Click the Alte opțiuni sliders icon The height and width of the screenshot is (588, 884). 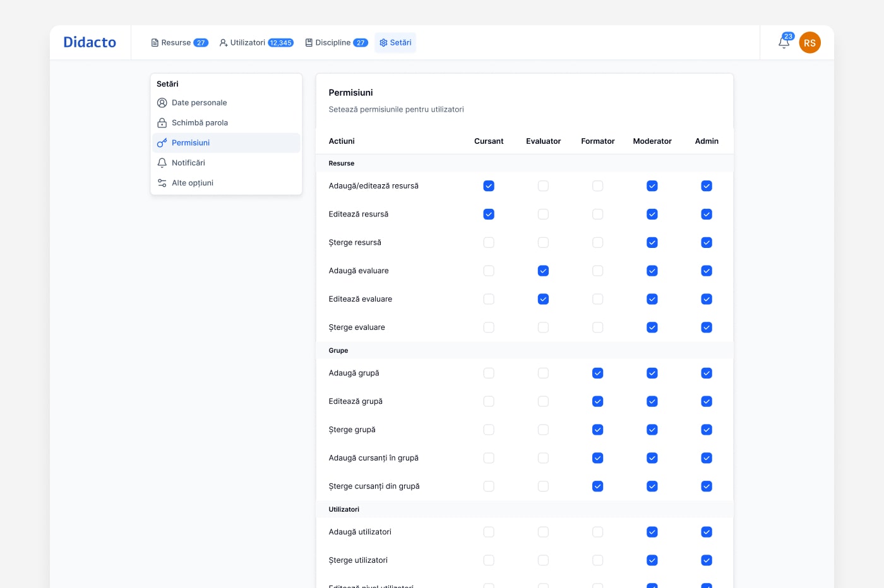point(162,183)
